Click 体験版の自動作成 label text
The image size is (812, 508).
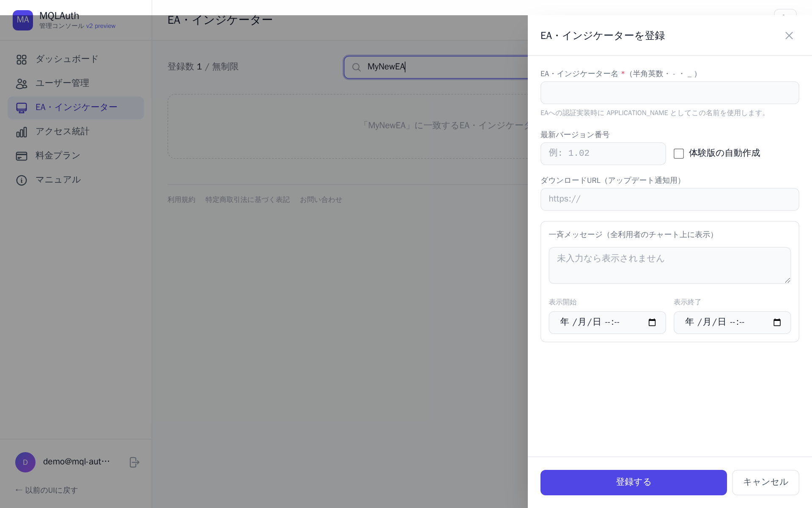(724, 153)
